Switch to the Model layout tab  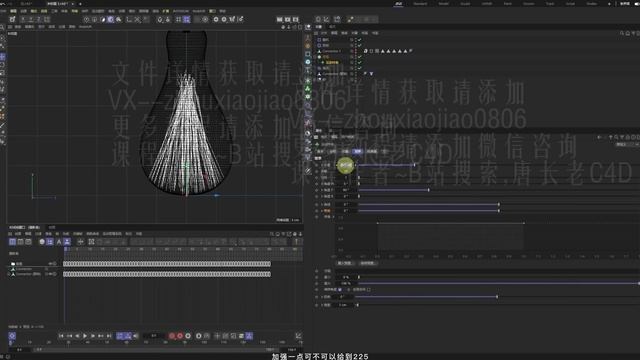click(x=443, y=4)
